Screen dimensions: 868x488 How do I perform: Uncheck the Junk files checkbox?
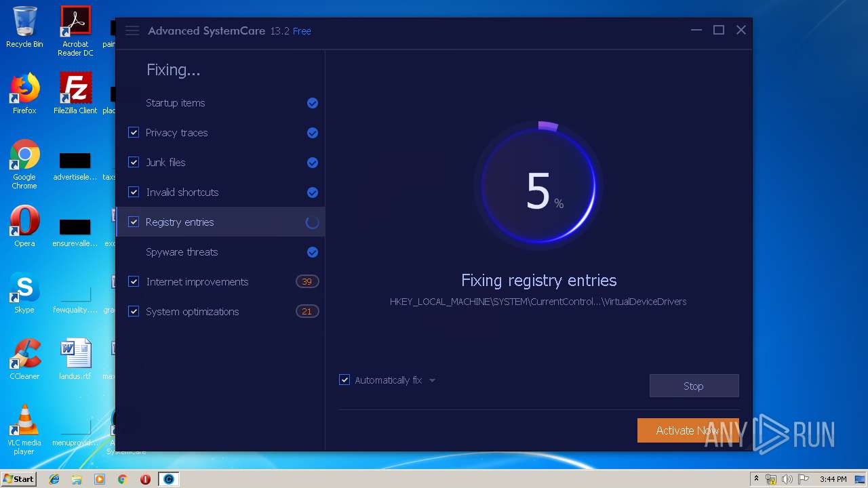134,163
